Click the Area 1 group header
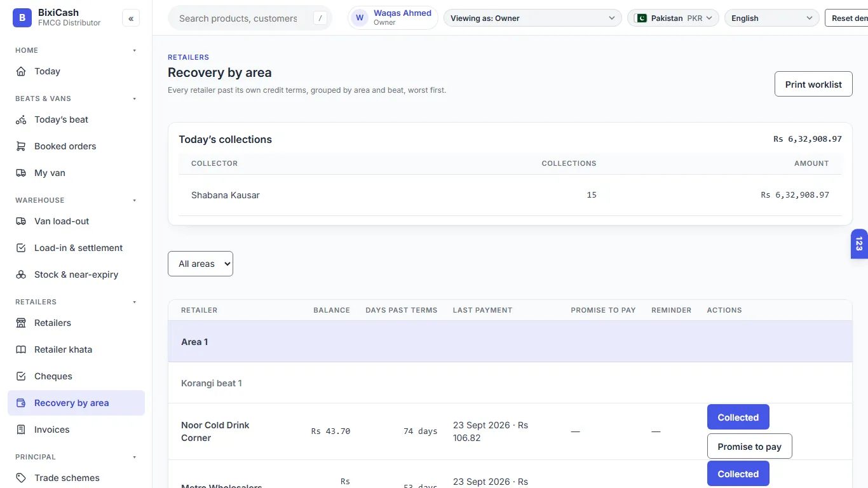Screen dimensions: 868x488 (510, 341)
